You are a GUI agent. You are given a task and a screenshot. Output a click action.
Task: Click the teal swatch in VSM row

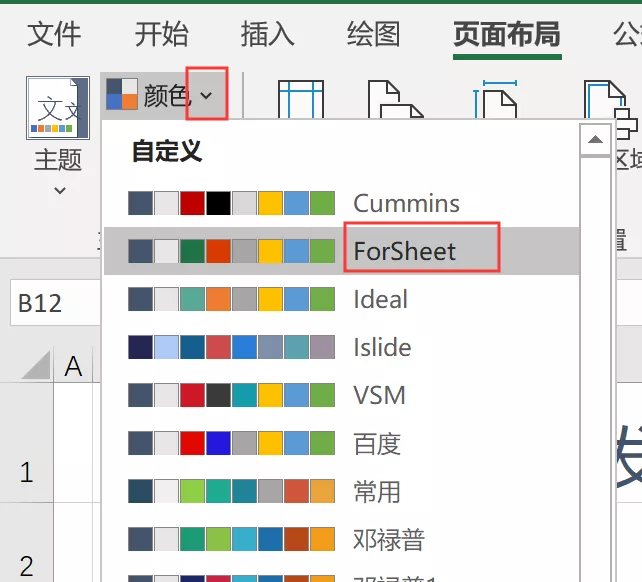(x=244, y=395)
